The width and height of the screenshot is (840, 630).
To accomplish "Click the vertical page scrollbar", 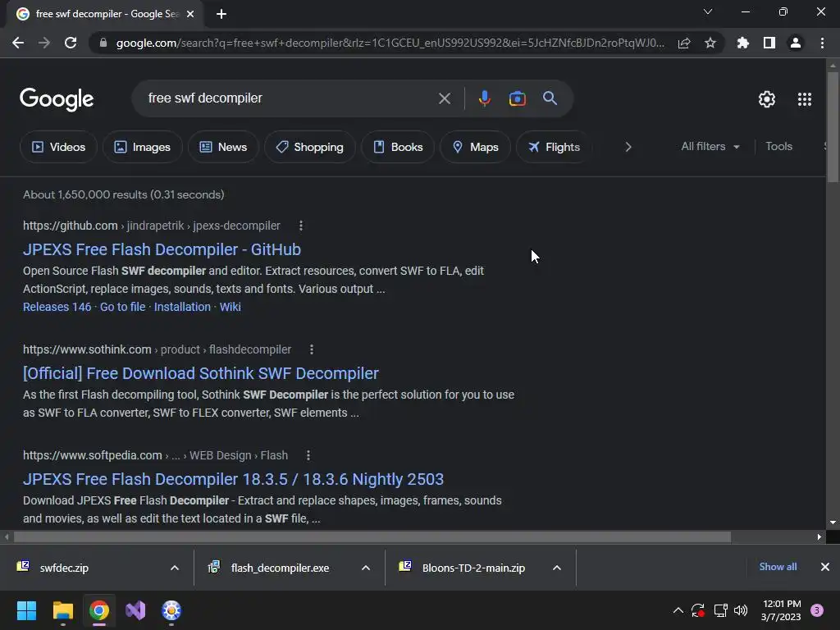I will pos(833,129).
